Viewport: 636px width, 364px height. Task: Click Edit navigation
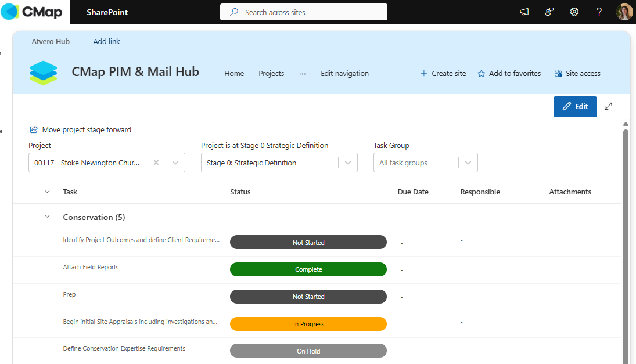344,73
